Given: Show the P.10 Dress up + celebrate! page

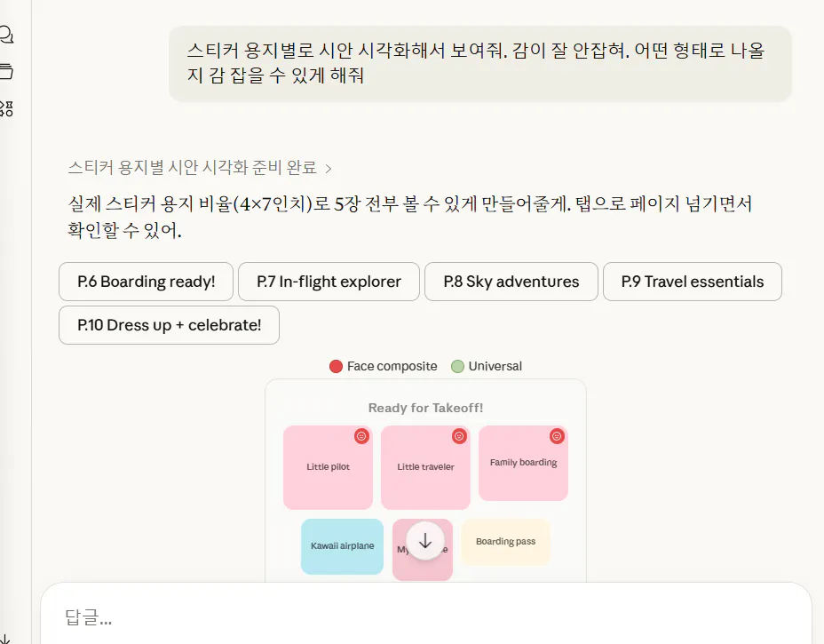Looking at the screenshot, I should click(x=169, y=325).
